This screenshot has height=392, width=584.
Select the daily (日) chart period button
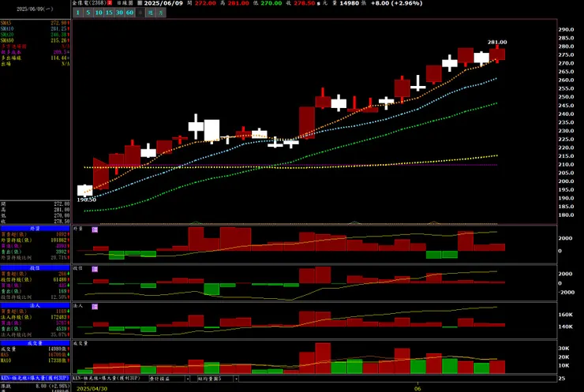click(x=140, y=13)
